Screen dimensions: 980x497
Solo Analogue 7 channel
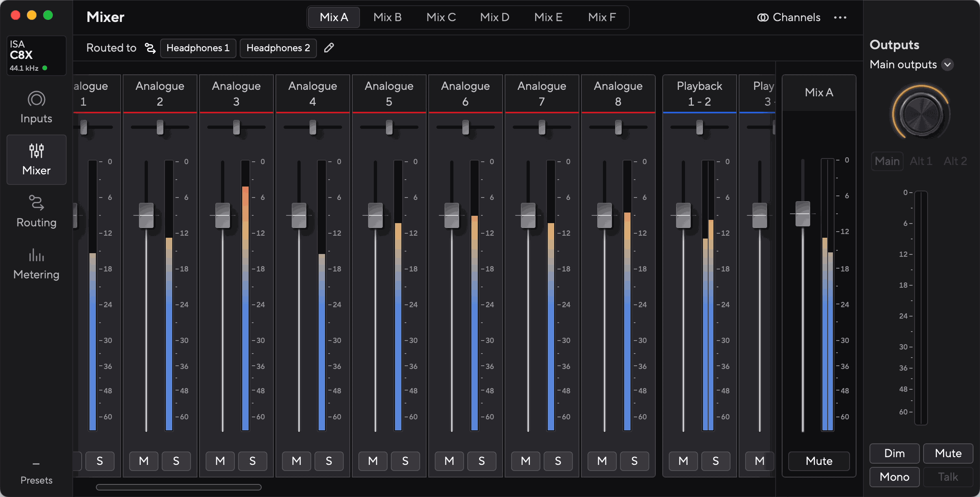pos(558,461)
